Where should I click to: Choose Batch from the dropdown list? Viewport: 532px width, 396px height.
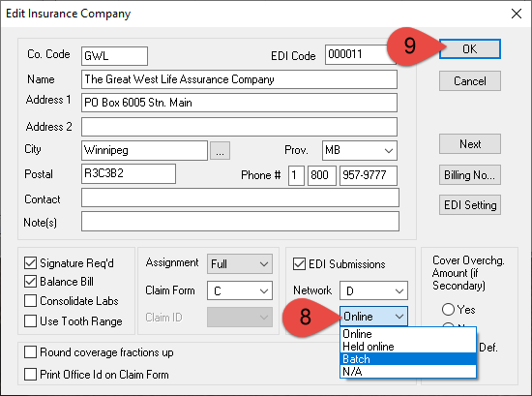pos(408,359)
